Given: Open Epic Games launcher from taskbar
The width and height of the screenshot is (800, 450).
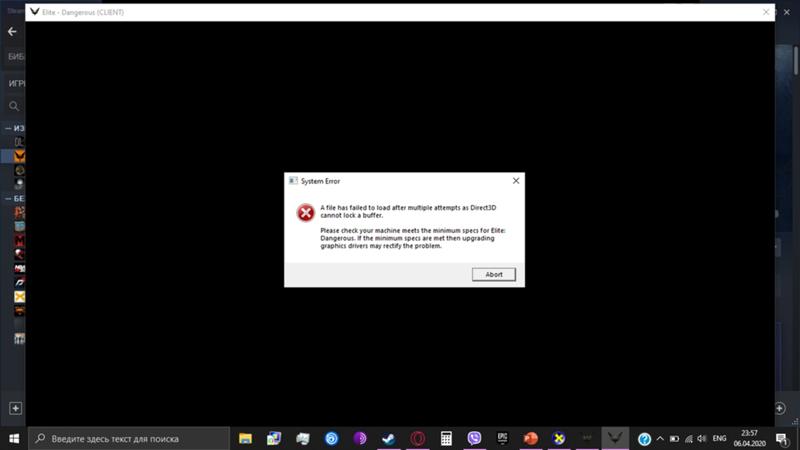Looking at the screenshot, I should click(503, 439).
